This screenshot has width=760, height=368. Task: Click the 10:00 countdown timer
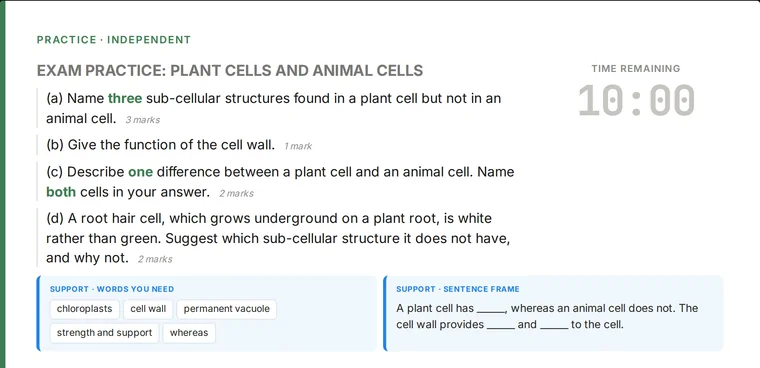pos(636,101)
